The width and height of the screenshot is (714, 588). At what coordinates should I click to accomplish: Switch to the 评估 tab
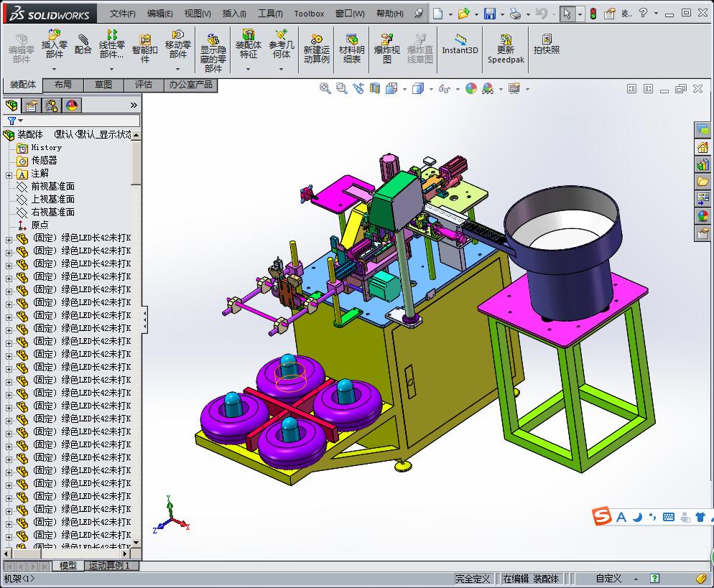[144, 85]
